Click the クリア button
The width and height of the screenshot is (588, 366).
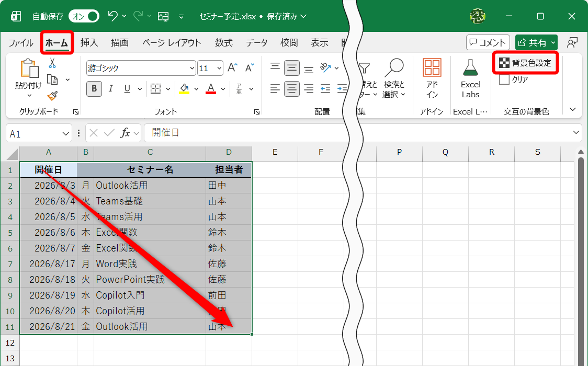[x=514, y=79]
